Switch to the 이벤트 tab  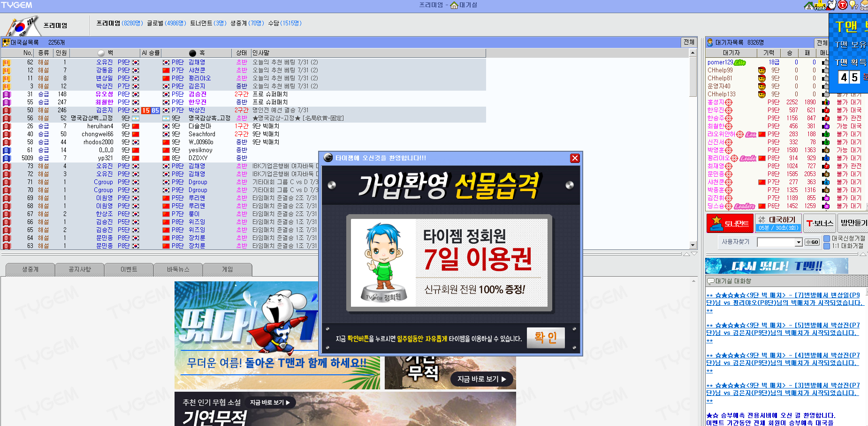tap(129, 269)
